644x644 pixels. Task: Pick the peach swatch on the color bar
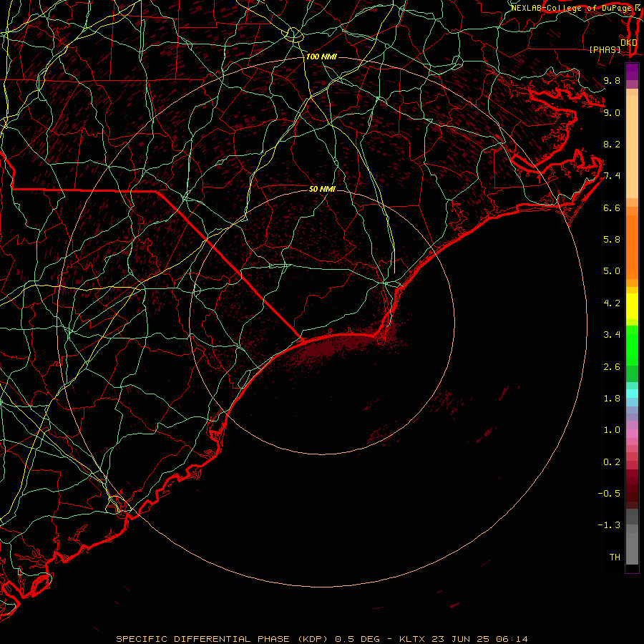click(632, 147)
